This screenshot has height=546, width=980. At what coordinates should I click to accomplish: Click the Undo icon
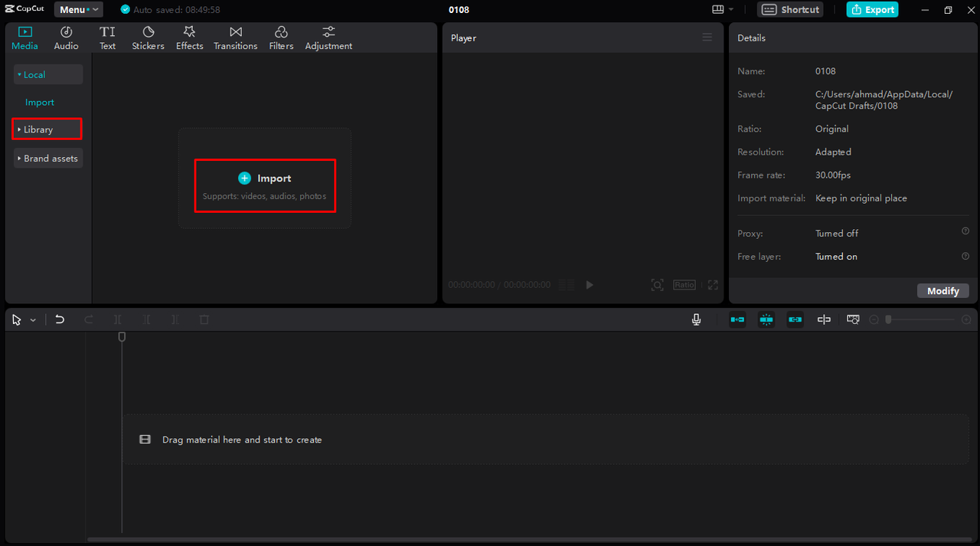60,320
